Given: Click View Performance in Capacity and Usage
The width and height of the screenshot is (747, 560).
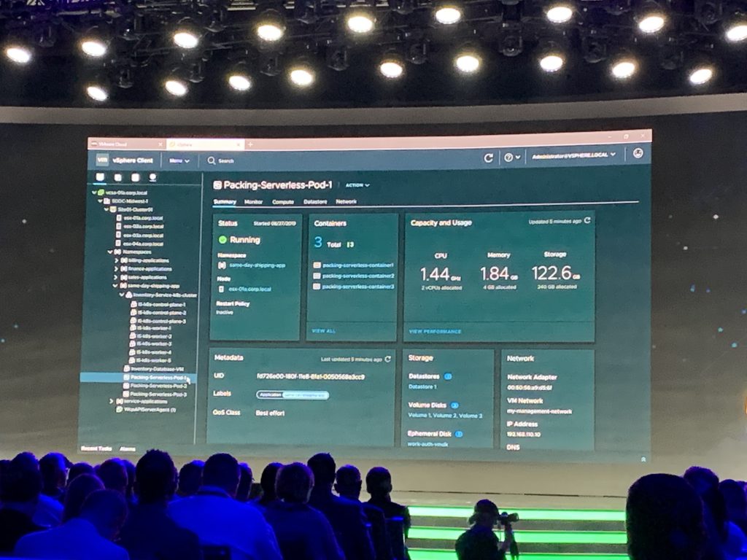Looking at the screenshot, I should click(435, 332).
